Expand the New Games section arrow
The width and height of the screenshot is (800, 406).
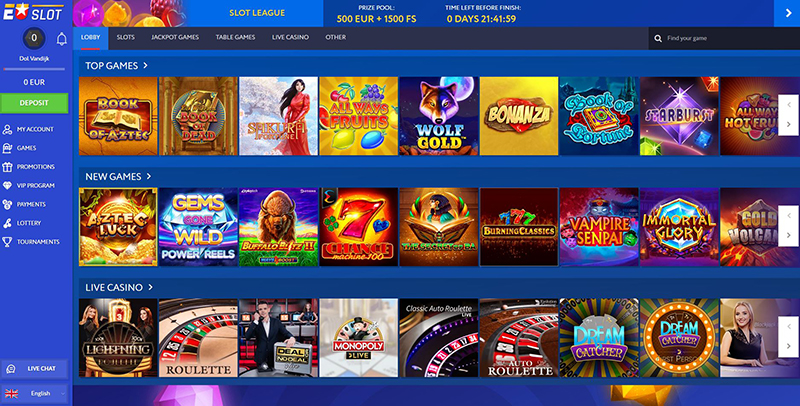point(149,176)
